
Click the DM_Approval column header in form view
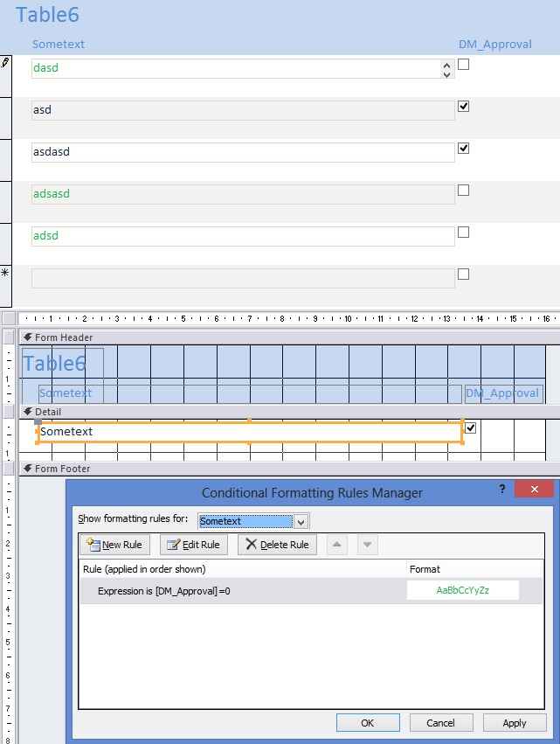[494, 44]
